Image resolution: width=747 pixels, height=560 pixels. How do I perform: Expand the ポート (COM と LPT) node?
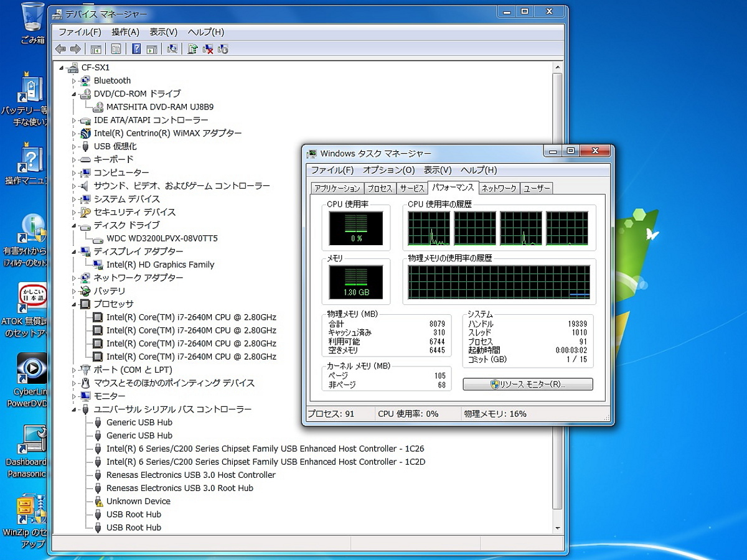tap(73, 370)
